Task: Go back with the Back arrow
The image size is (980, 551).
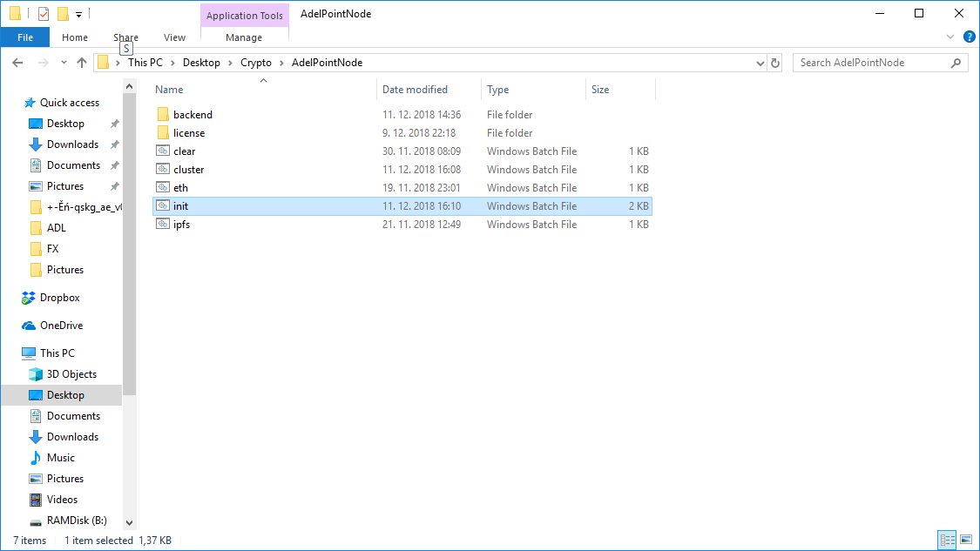Action: coord(17,63)
